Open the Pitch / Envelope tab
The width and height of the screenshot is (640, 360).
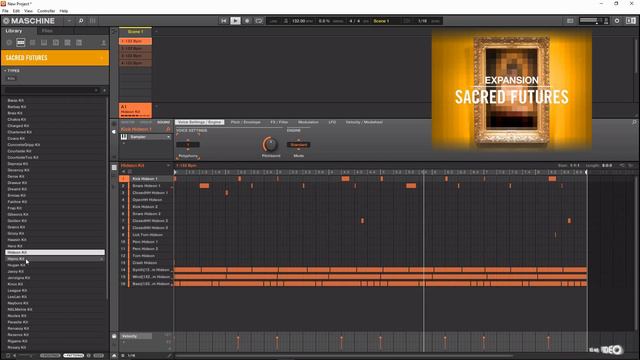[x=245, y=122]
